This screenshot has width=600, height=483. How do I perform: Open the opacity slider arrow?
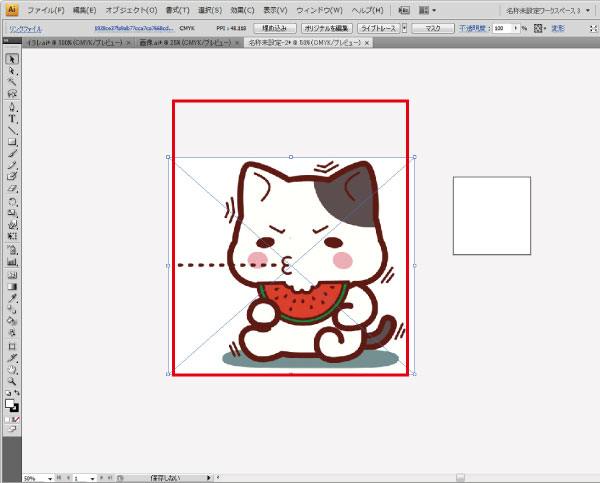pyautogui.click(x=515, y=28)
